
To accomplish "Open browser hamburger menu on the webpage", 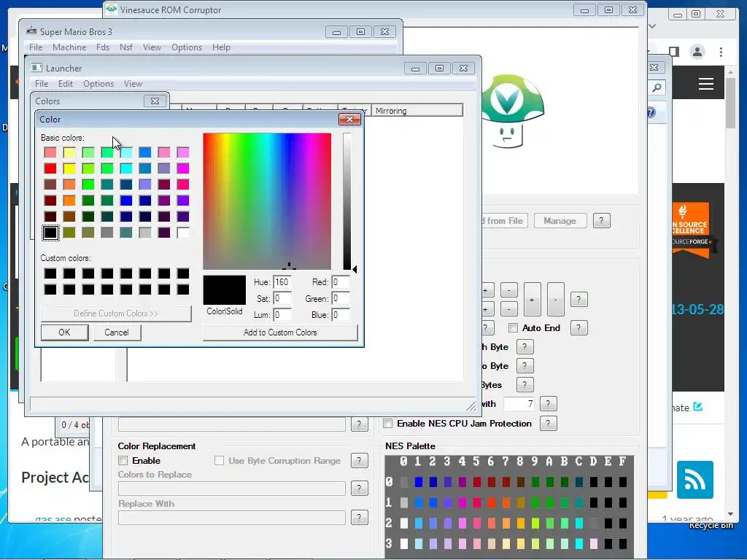I will pos(706,85).
